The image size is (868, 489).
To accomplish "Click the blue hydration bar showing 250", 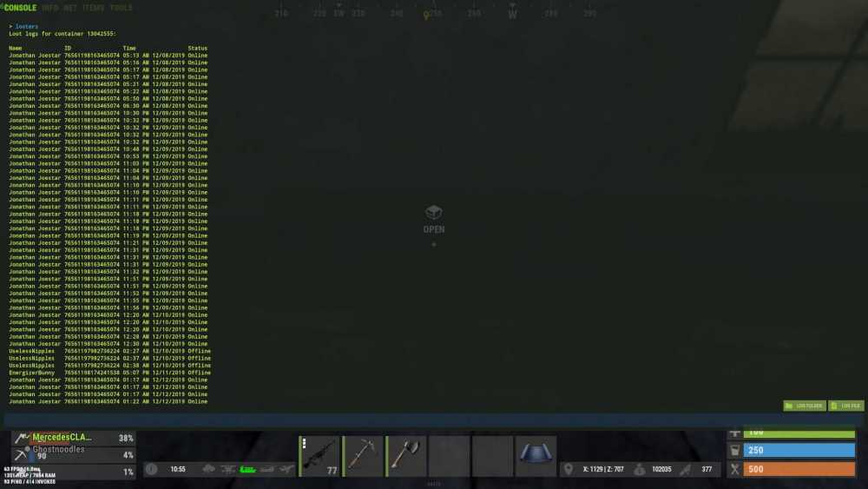I will pos(798,450).
